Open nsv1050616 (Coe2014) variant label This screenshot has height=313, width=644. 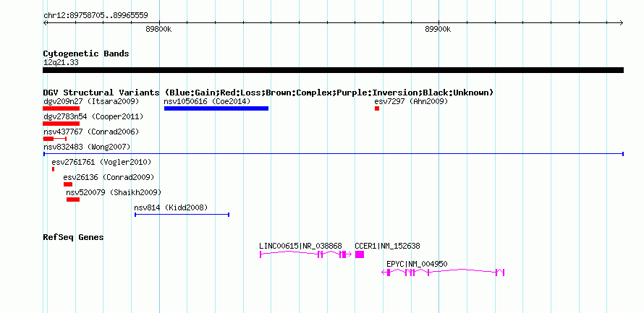[207, 101]
